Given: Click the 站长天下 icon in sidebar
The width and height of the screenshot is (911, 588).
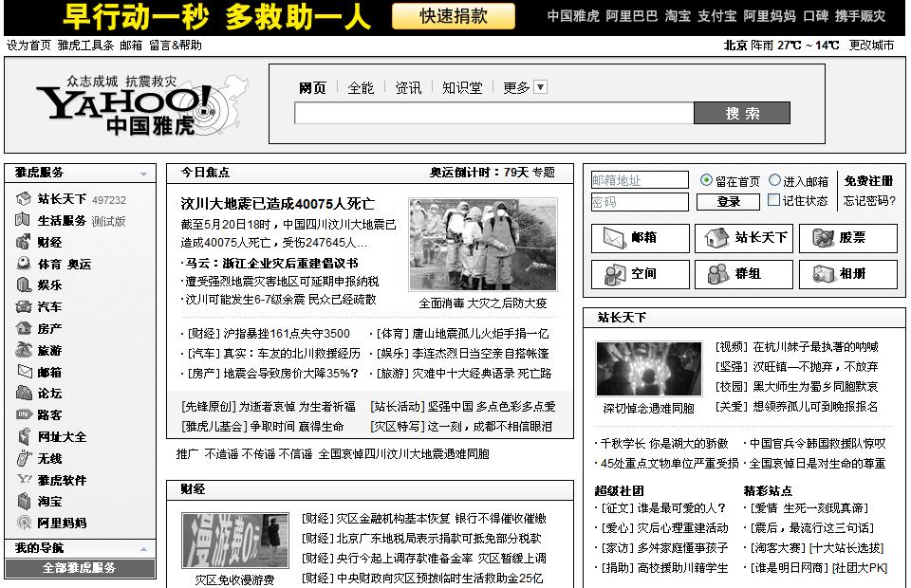Looking at the screenshot, I should pos(24,199).
